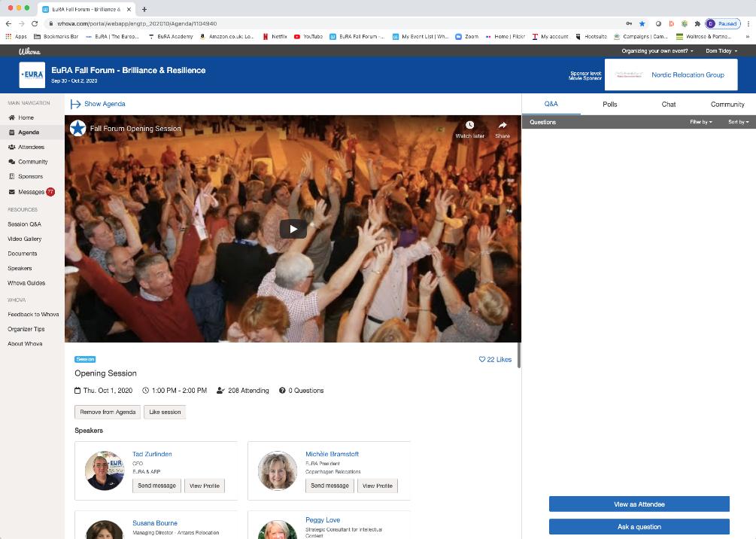Open the Attendees list
The width and height of the screenshot is (756, 539).
click(26, 147)
